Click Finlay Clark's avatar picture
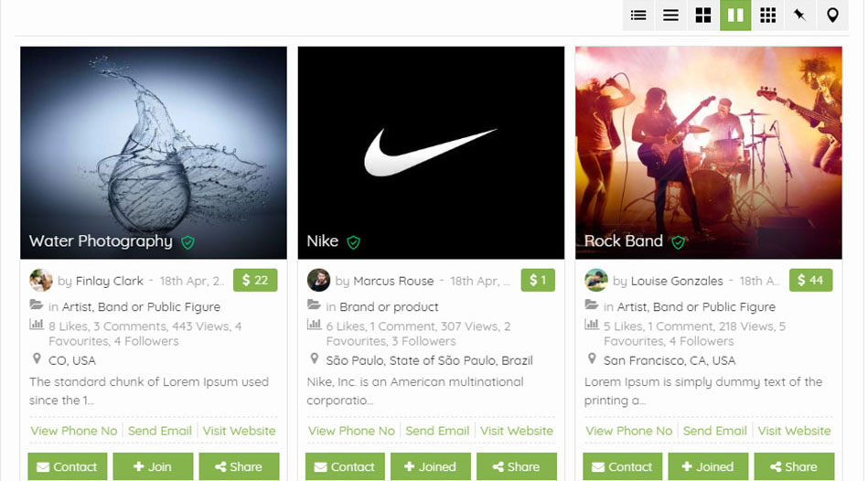The width and height of the screenshot is (868, 481). [41, 281]
